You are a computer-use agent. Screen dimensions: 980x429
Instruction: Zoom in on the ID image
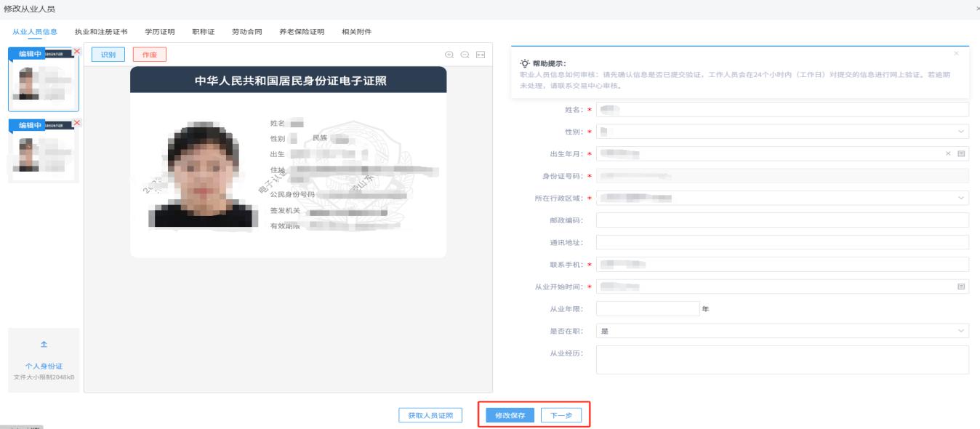pos(449,55)
